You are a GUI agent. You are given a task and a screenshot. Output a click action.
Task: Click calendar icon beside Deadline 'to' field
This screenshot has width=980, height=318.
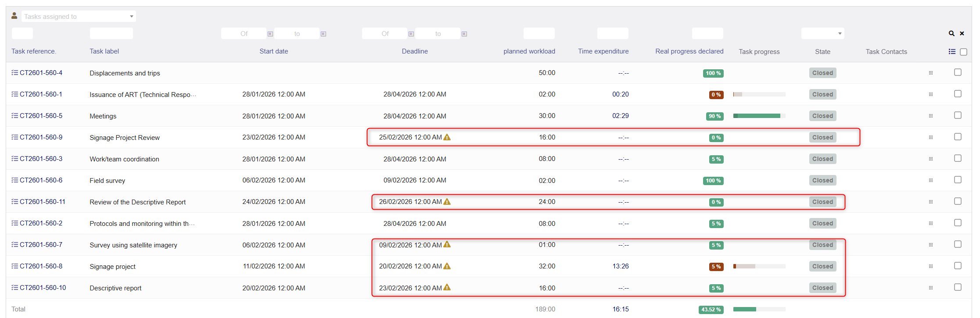point(464,34)
